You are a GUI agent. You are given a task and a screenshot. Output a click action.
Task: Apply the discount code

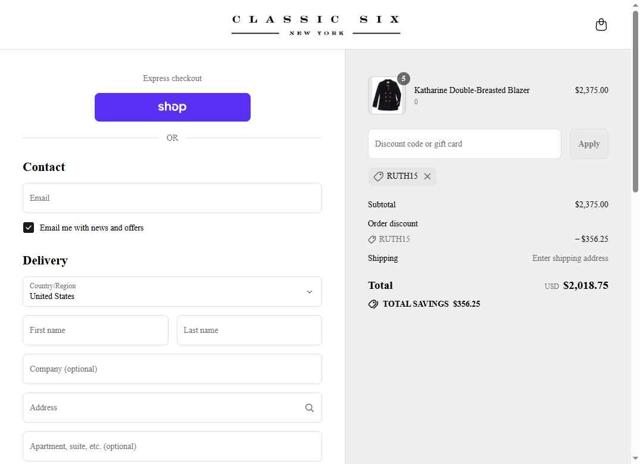tap(589, 144)
